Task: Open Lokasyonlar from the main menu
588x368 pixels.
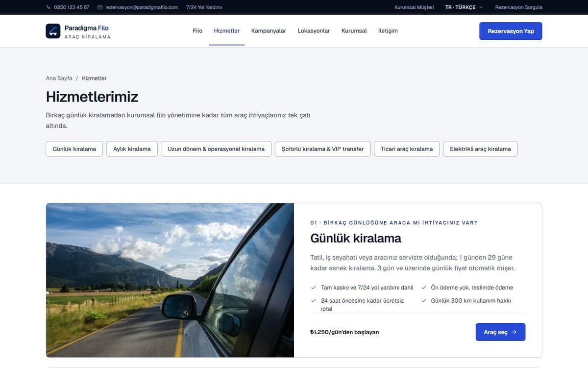Action: [x=314, y=31]
